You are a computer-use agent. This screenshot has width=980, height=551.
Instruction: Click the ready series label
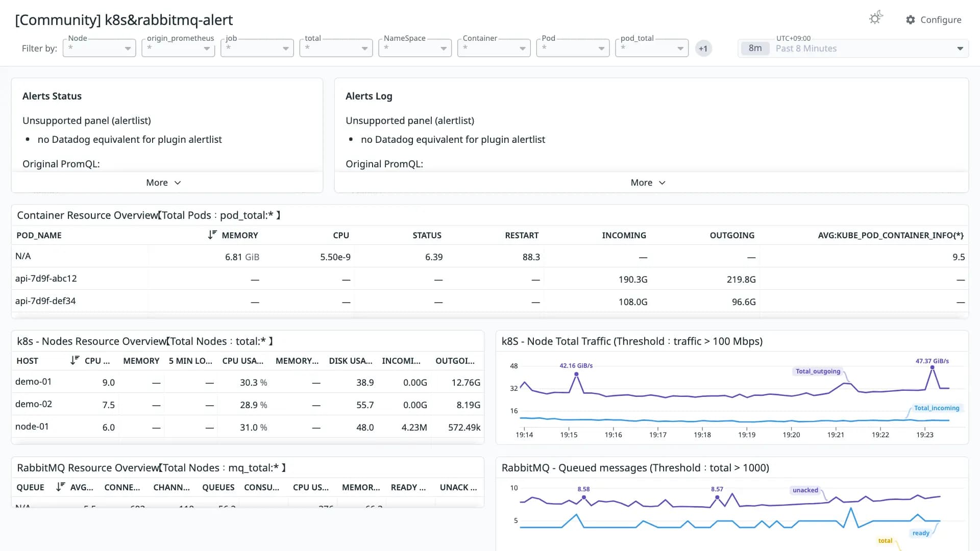tap(921, 533)
